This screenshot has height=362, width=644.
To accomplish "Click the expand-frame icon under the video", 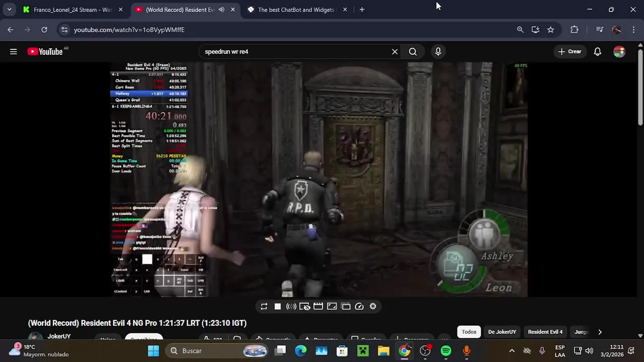I will (x=332, y=306).
